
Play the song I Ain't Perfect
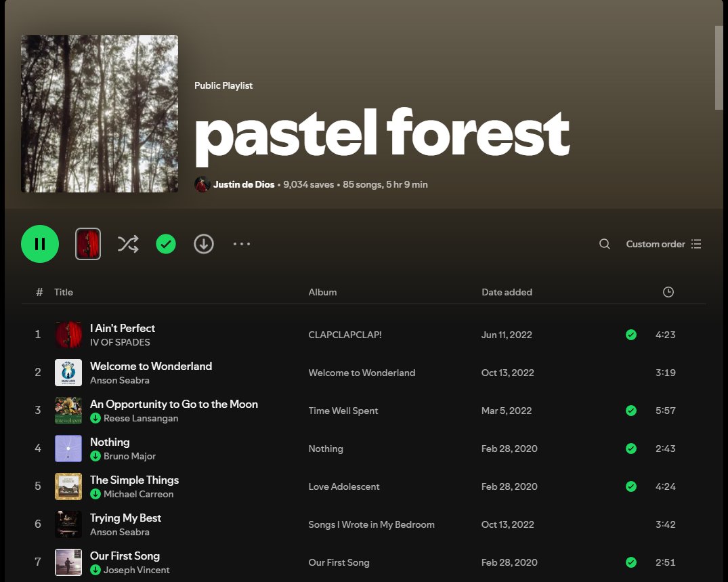pos(123,328)
